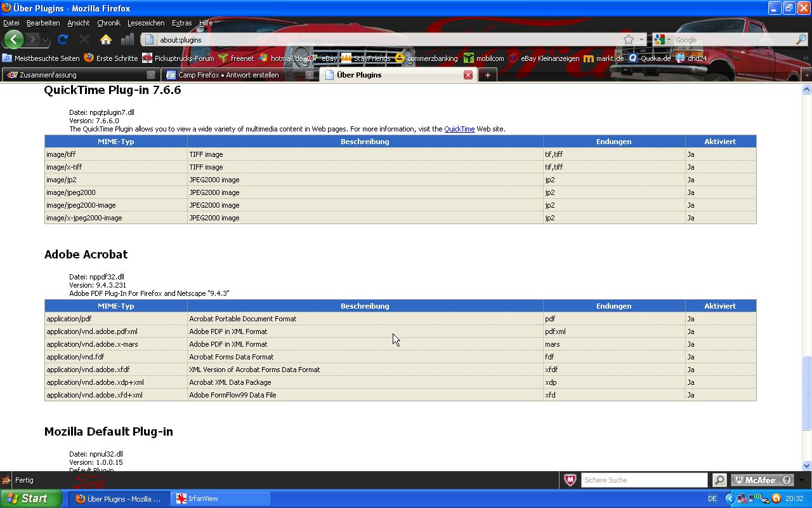Click the greyed-out Forward arrow button
This screenshot has height=508, width=812.
click(x=32, y=39)
